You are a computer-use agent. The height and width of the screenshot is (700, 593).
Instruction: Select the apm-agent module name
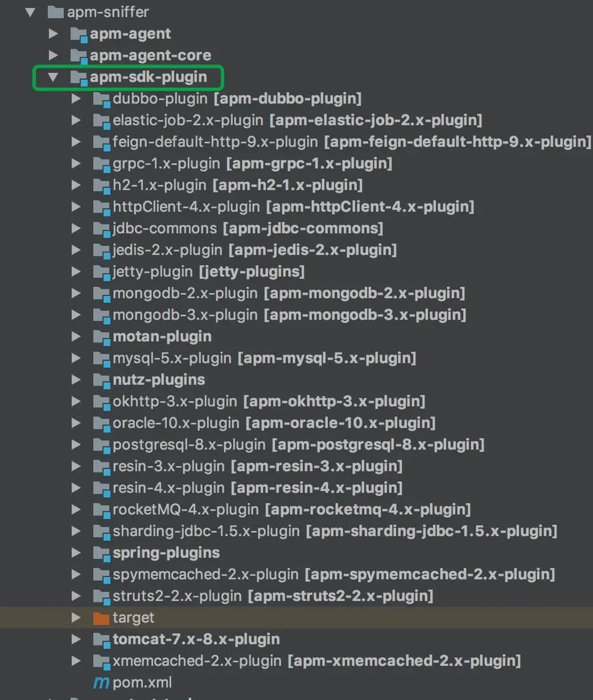point(130,34)
